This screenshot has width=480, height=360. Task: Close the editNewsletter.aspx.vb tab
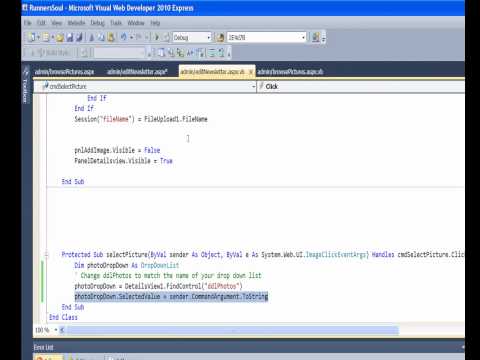(251, 72)
